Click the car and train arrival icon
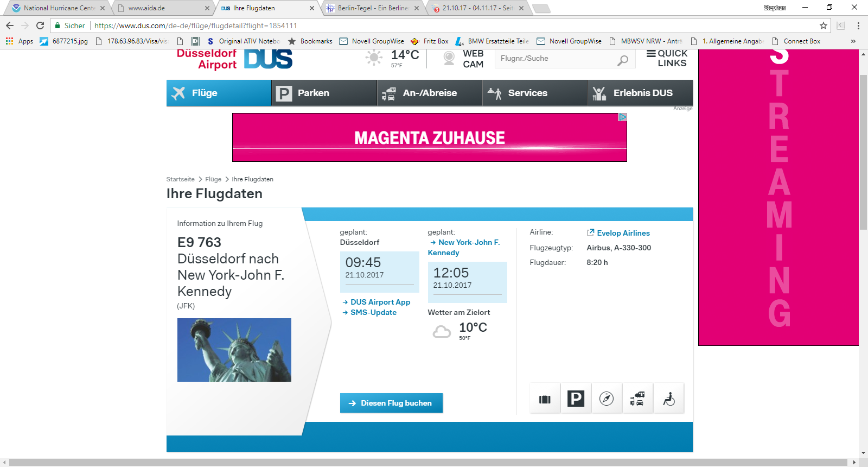The height and width of the screenshot is (467, 868). pos(637,399)
